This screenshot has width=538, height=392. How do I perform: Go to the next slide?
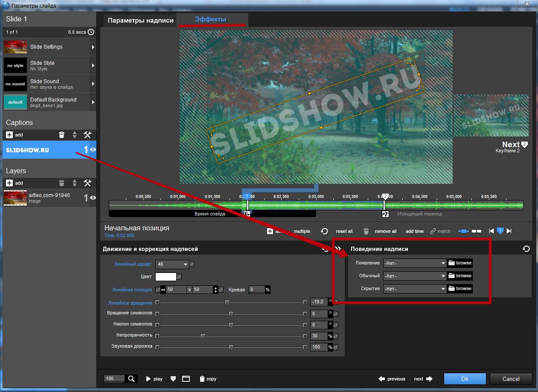[423, 379]
